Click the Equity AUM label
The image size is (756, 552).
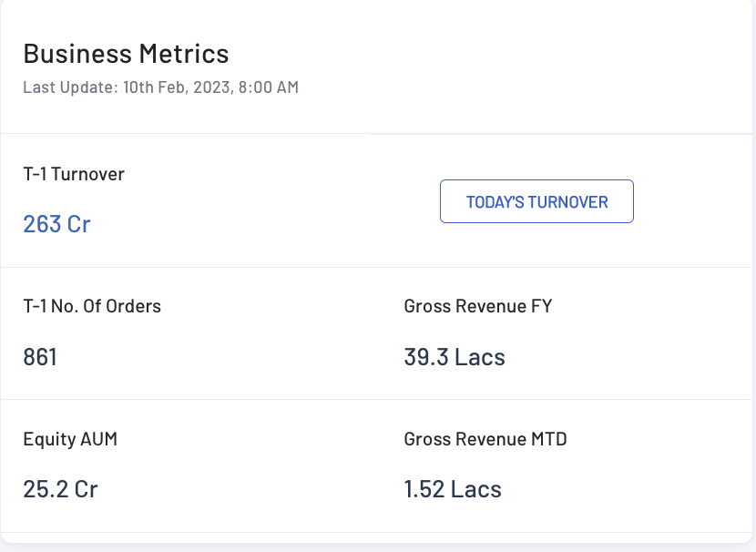tap(70, 439)
